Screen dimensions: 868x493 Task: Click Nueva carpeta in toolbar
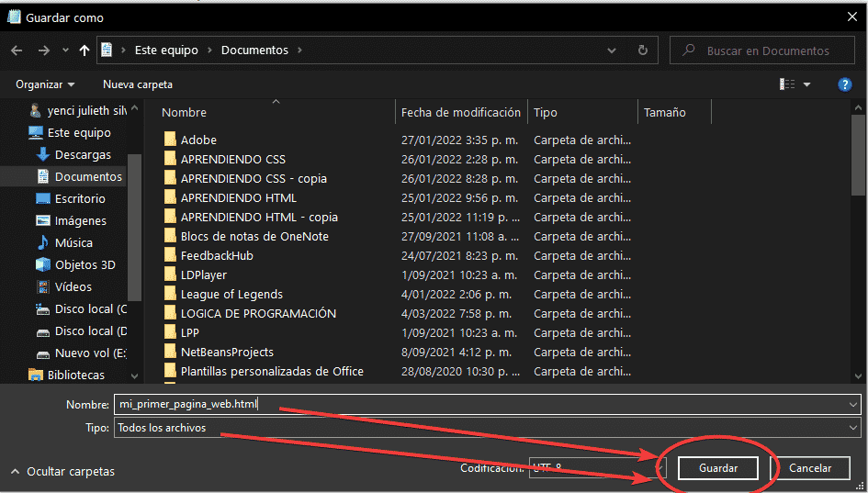coord(137,84)
